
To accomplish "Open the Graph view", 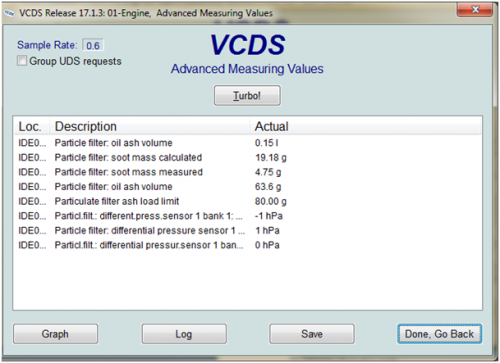I will [x=55, y=334].
